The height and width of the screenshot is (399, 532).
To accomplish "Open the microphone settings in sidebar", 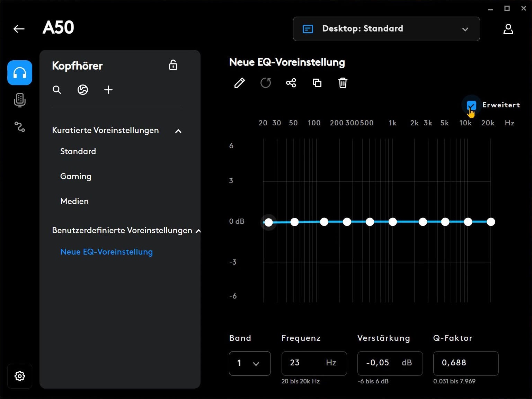I will [20, 100].
